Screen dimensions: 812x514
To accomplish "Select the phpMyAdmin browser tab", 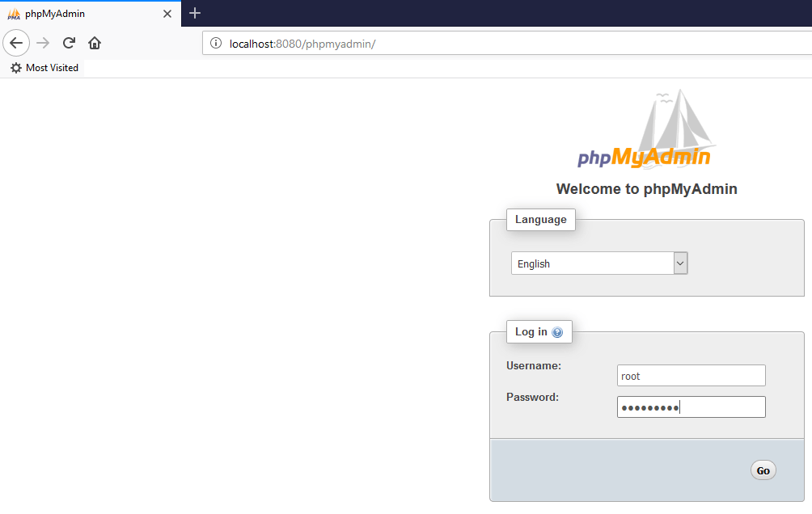I will 91,14.
